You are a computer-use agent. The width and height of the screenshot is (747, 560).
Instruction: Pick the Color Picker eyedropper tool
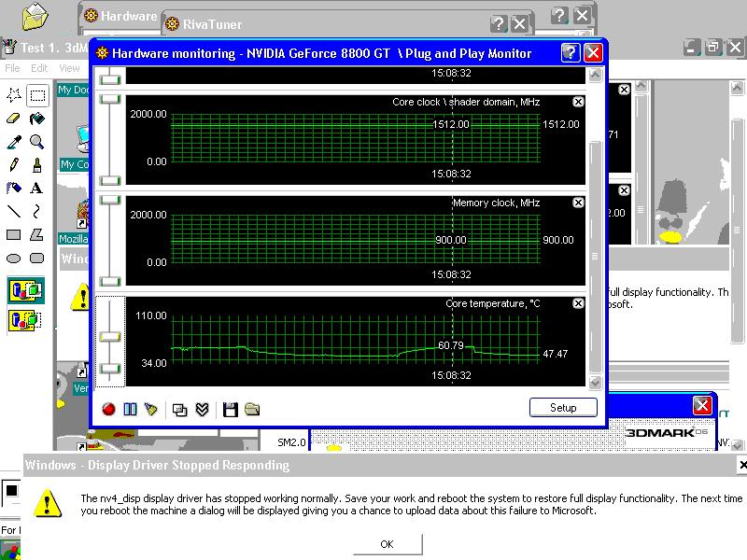(14, 142)
